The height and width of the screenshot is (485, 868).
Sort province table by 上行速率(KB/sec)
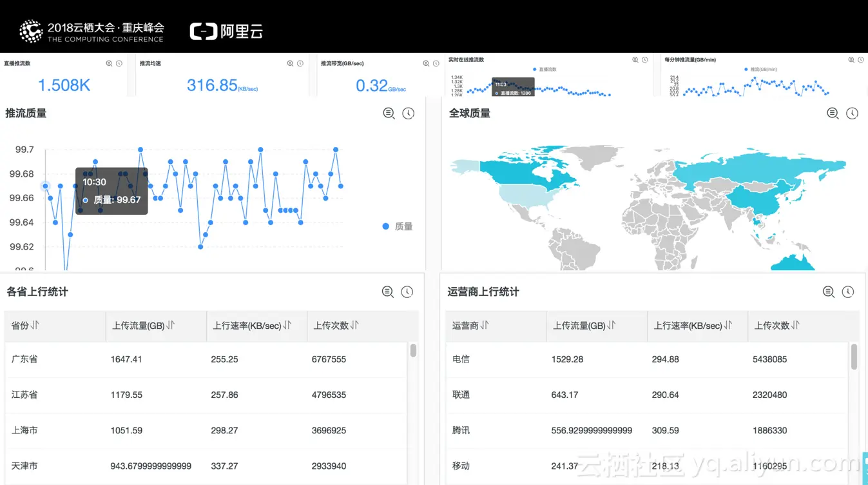tap(287, 326)
